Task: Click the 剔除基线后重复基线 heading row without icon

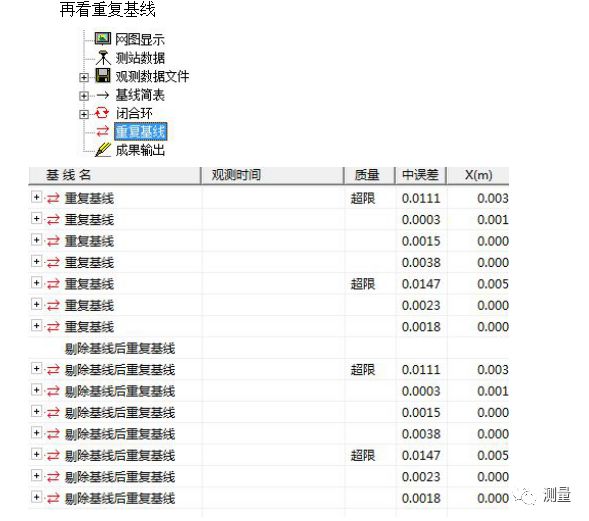Action: [120, 348]
